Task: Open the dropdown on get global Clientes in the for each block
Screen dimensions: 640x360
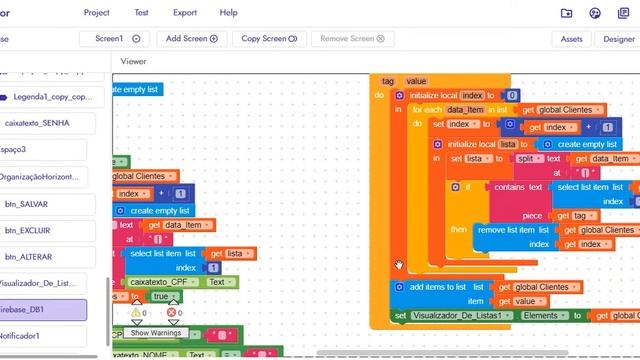Action: coord(598,110)
